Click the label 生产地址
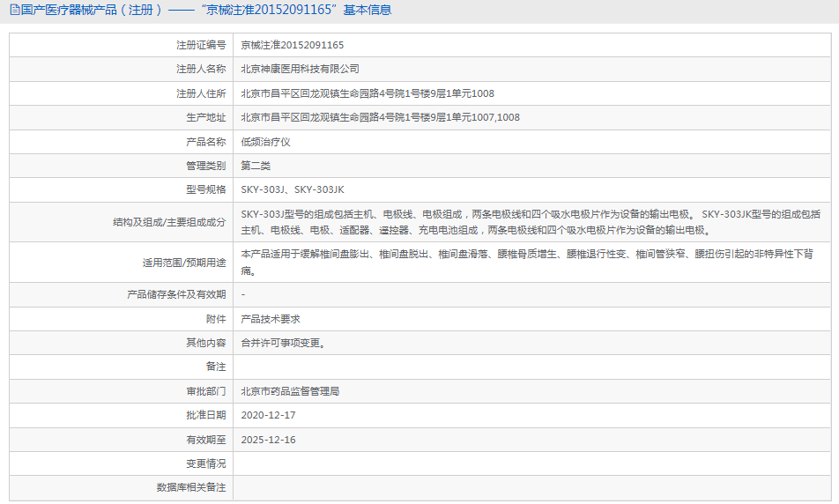The width and height of the screenshot is (839, 504). pyautogui.click(x=206, y=117)
